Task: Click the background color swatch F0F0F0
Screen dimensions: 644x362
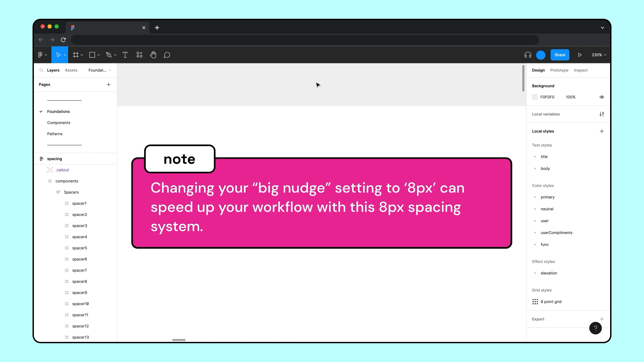Action: [535, 97]
